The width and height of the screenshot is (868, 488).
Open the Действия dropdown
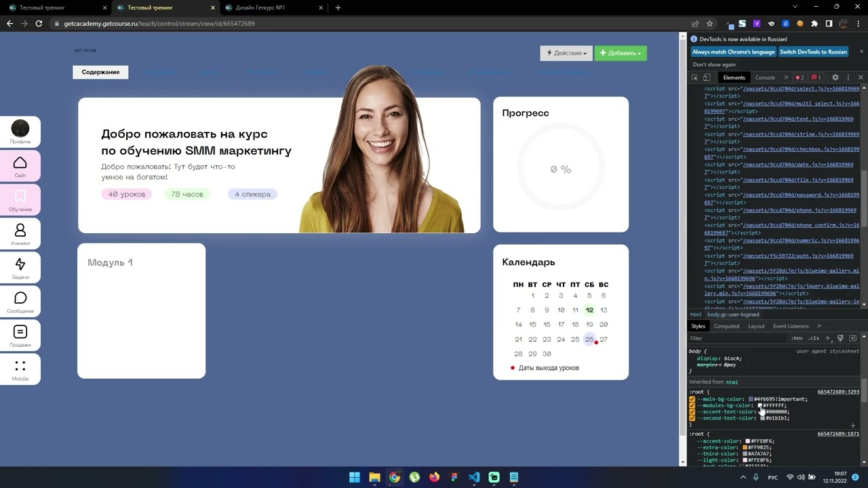pyautogui.click(x=566, y=53)
